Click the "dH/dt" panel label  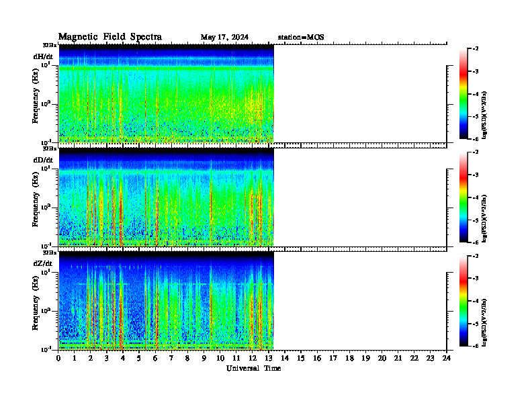coord(43,57)
